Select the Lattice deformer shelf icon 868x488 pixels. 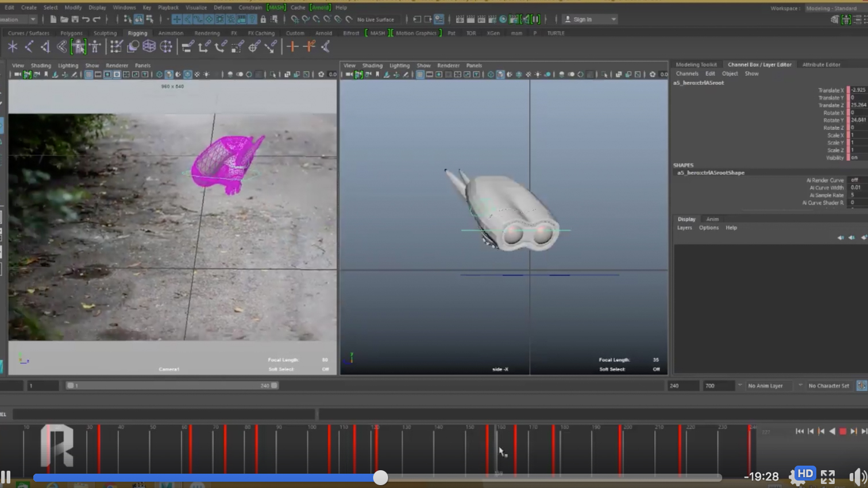click(x=149, y=47)
